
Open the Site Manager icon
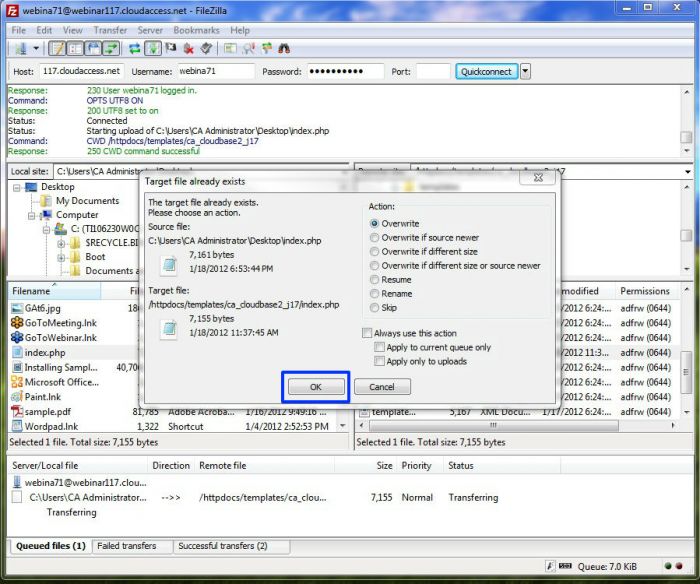point(21,48)
